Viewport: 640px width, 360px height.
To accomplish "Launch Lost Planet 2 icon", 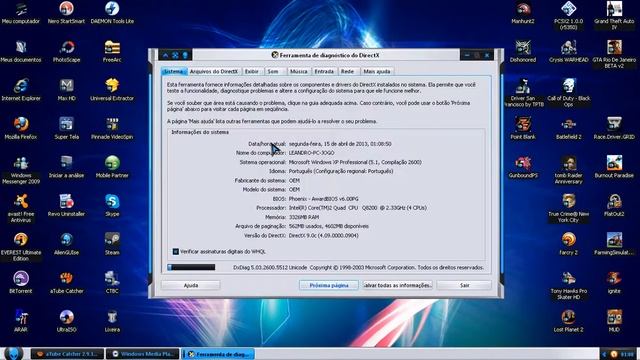I will (568, 321).
